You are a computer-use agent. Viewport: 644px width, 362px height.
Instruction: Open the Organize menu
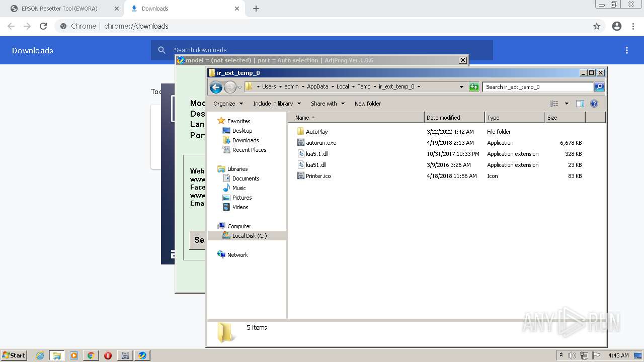(228, 104)
